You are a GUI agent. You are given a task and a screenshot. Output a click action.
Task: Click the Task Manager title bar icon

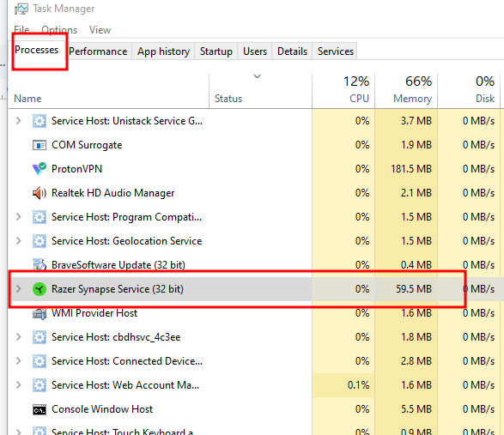21,9
